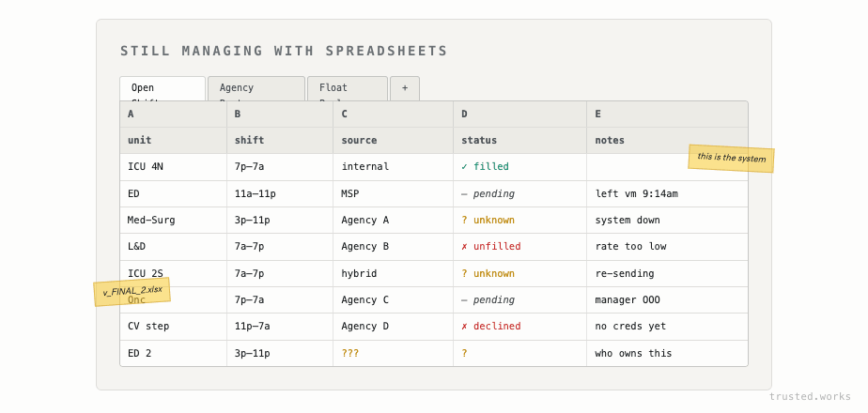The width and height of the screenshot is (868, 413).
Task: Switch to the Float sheet tab
Action: click(347, 88)
